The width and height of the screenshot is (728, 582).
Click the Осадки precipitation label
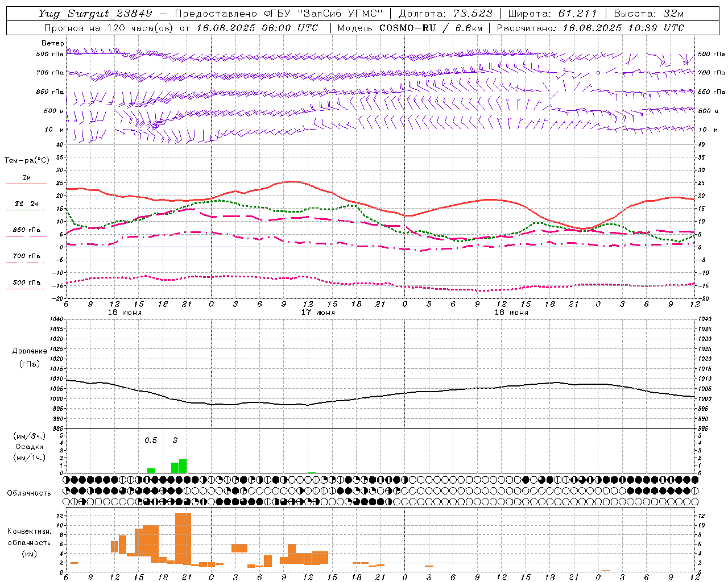coord(29,447)
